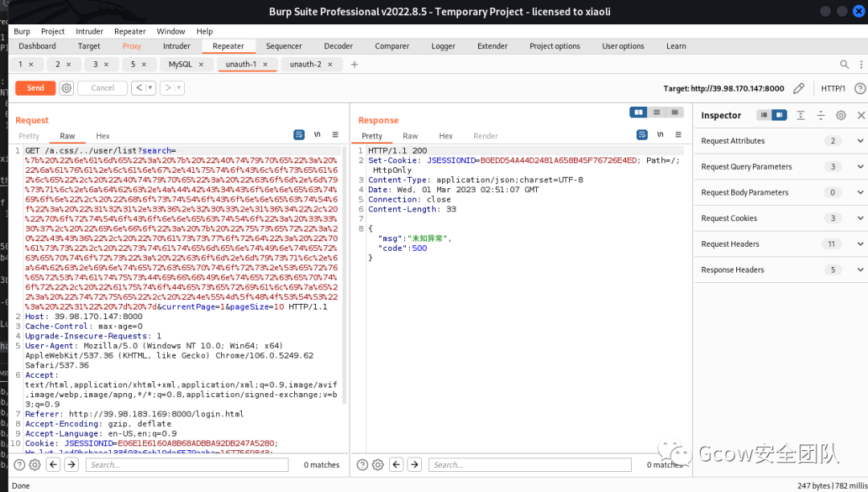Open the Learn tab
This screenshot has height=492, width=868.
[x=676, y=47]
